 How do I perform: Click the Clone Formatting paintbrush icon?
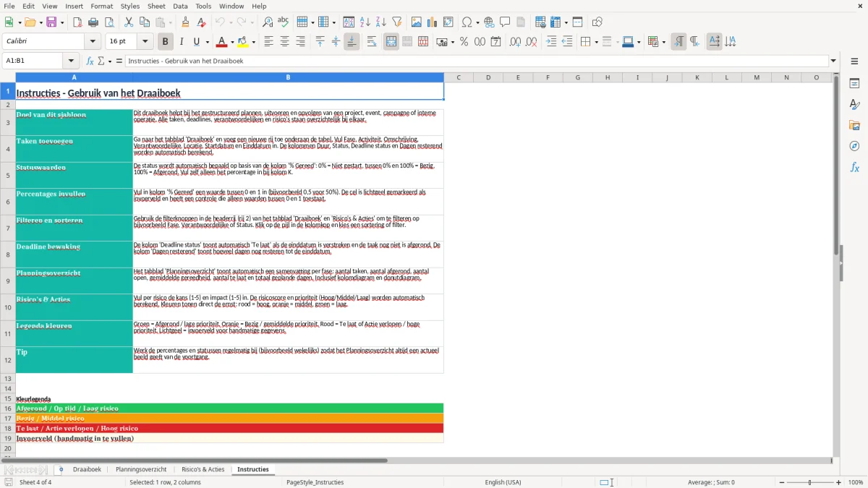186,22
